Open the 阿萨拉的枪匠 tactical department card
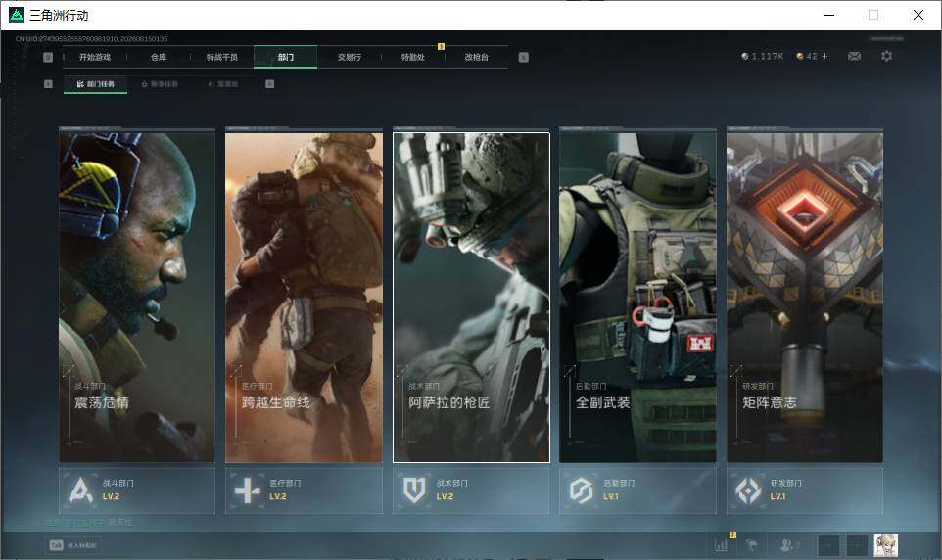The width and height of the screenshot is (942, 560). click(x=471, y=298)
